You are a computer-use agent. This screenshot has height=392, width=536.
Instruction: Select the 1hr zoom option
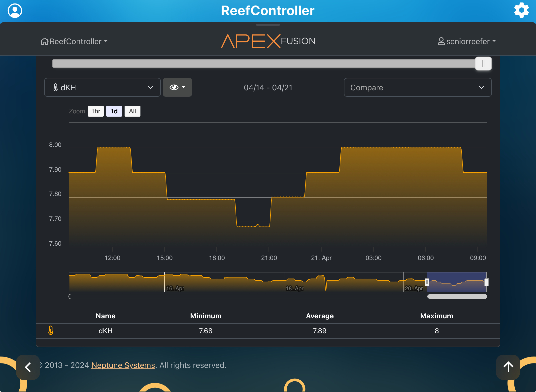(x=96, y=111)
